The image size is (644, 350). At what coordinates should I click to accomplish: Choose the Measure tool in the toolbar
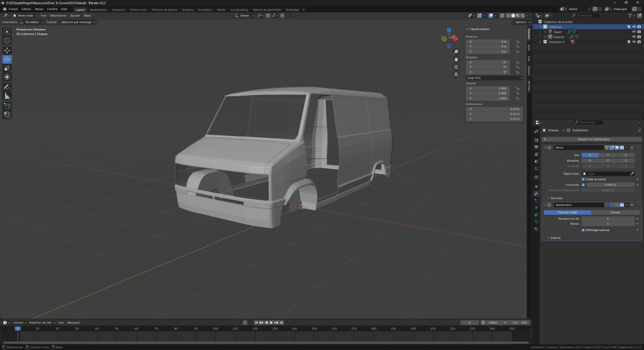click(8, 96)
